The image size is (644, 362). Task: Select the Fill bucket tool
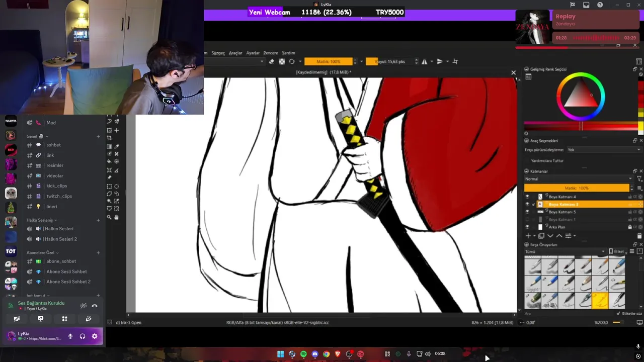pyautogui.click(x=109, y=161)
